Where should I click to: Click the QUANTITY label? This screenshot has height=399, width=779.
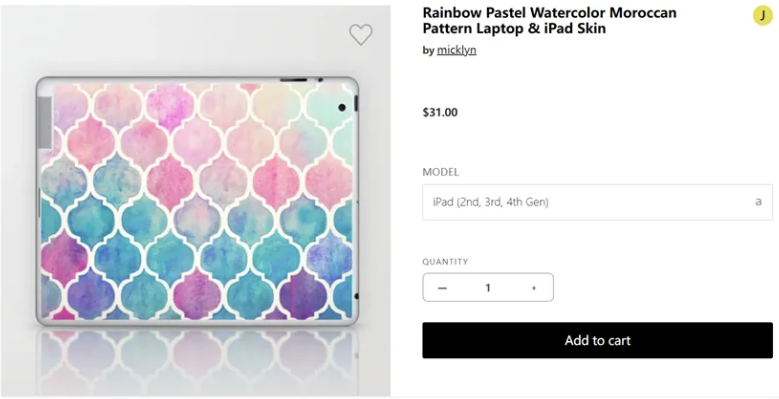pos(445,262)
